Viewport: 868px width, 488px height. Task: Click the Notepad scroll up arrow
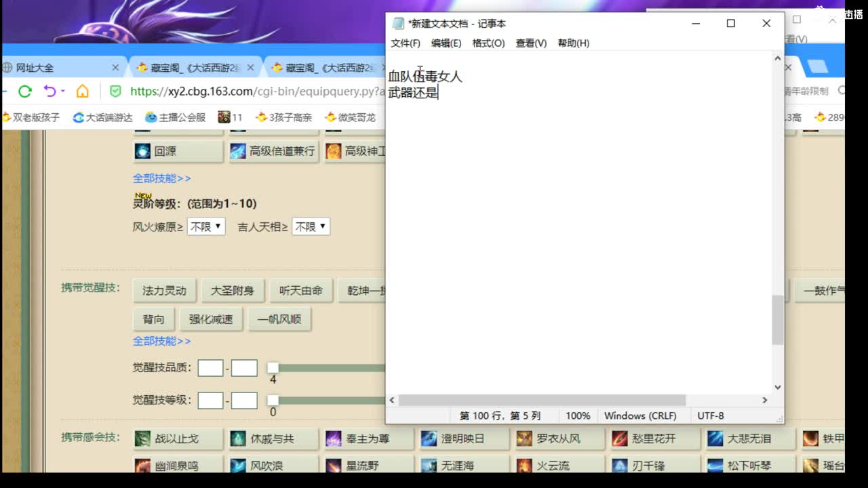tap(777, 58)
